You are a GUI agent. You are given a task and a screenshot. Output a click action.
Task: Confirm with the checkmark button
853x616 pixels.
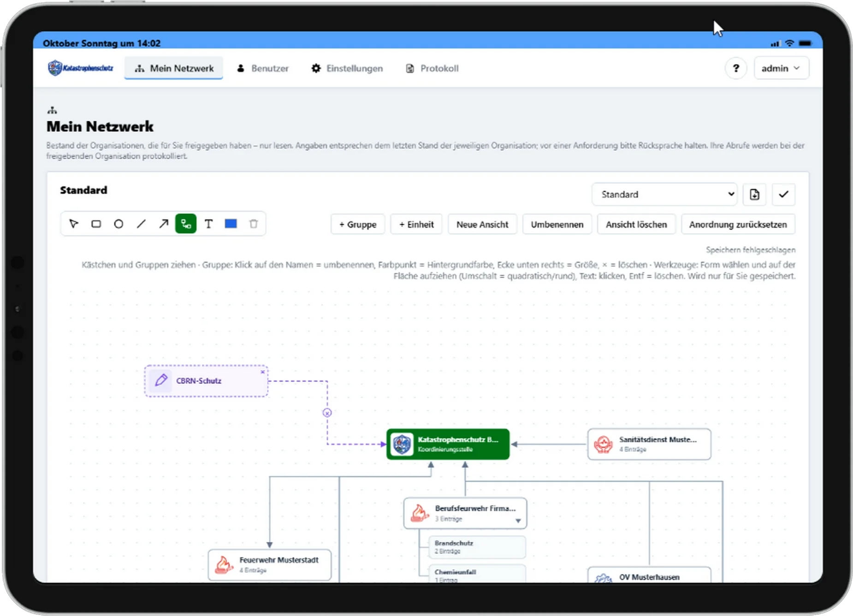coord(783,195)
